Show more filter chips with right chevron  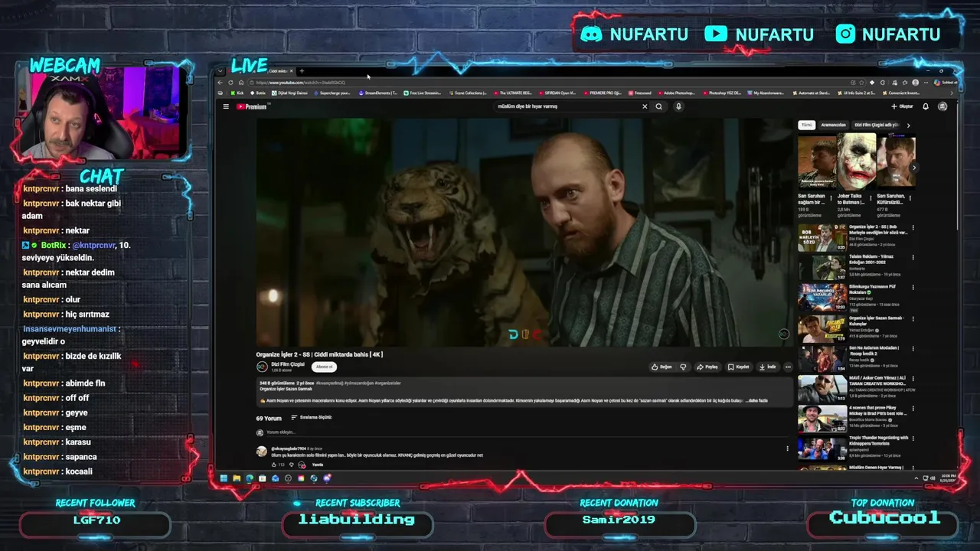908,125
